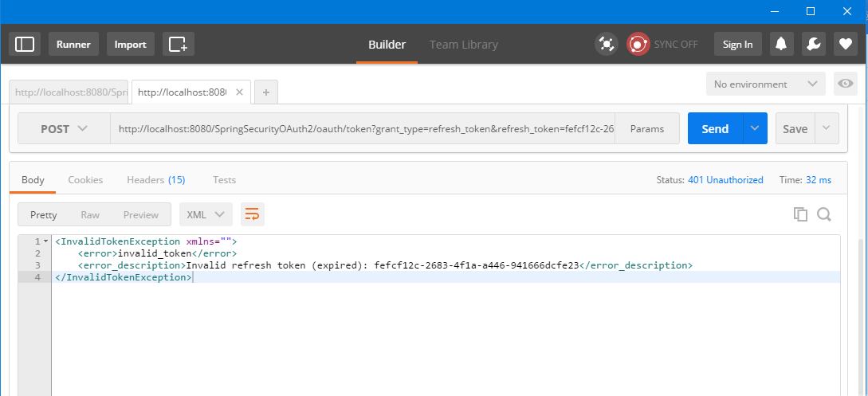Minimize the Postman window
868x396 pixels.
click(774, 11)
